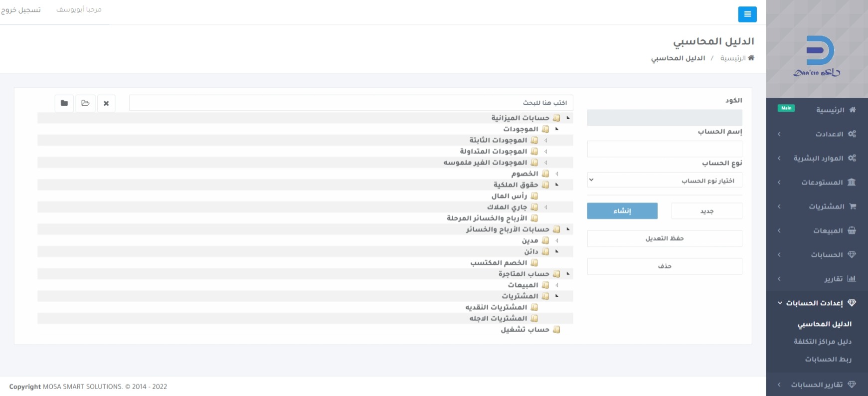Screen dimensions: 868x396
Task: Click the إسم الحساب input field
Action: point(664,149)
